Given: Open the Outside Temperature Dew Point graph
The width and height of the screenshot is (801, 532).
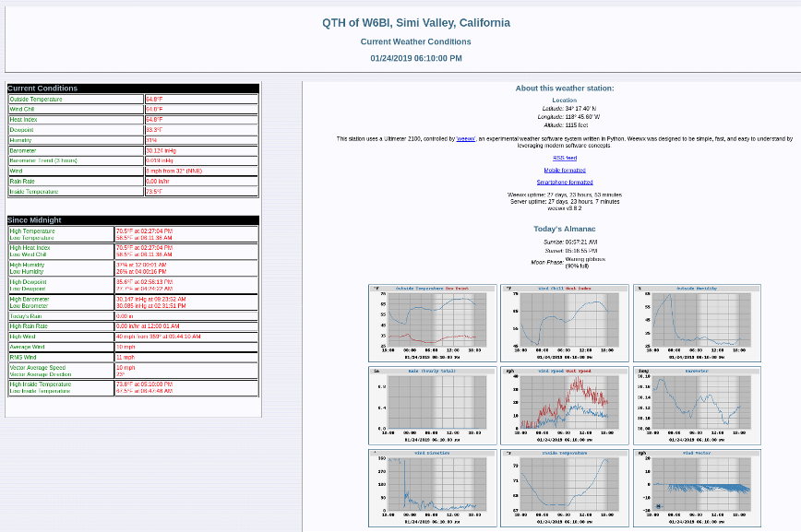Looking at the screenshot, I should pos(432,324).
